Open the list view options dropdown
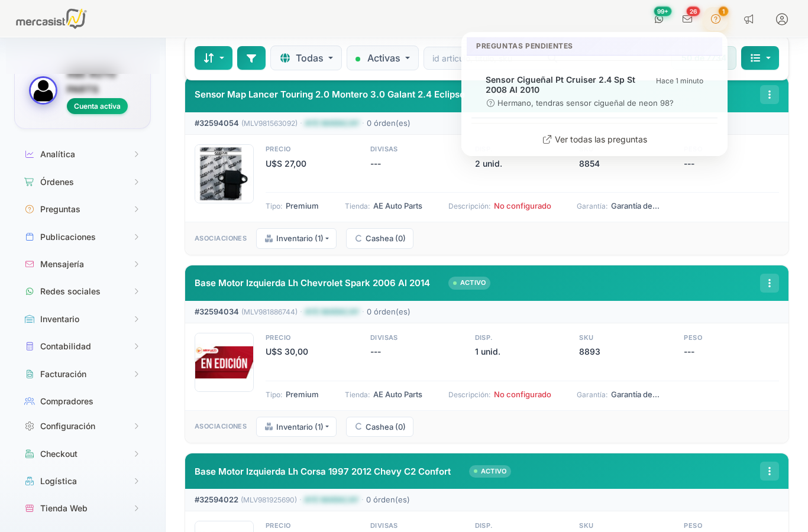The image size is (808, 532). coord(760,58)
